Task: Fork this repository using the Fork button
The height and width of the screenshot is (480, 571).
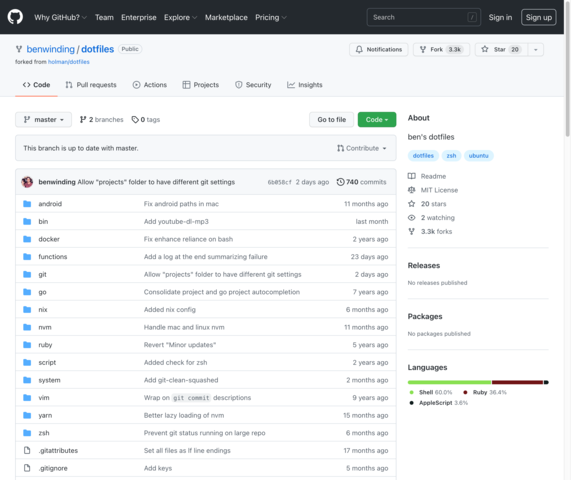Action: (441, 50)
